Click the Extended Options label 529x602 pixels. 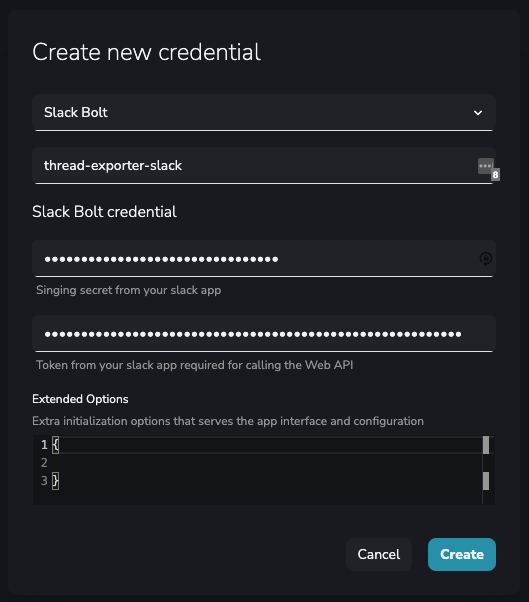coord(80,399)
